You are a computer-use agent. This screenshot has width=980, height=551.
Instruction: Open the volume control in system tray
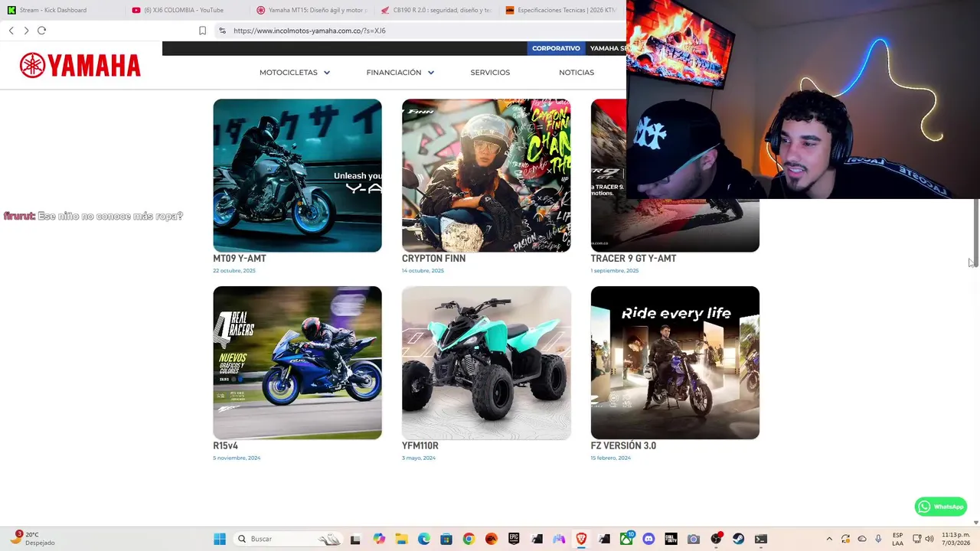[x=929, y=539]
